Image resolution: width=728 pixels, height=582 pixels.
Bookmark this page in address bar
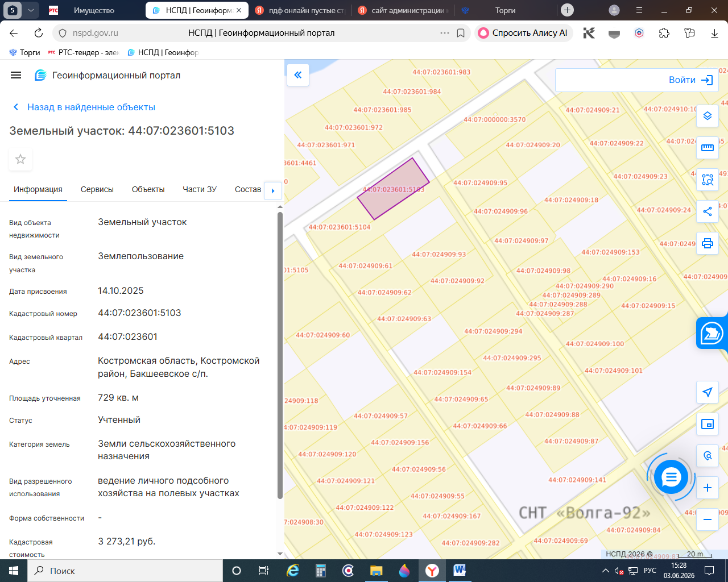tap(461, 33)
